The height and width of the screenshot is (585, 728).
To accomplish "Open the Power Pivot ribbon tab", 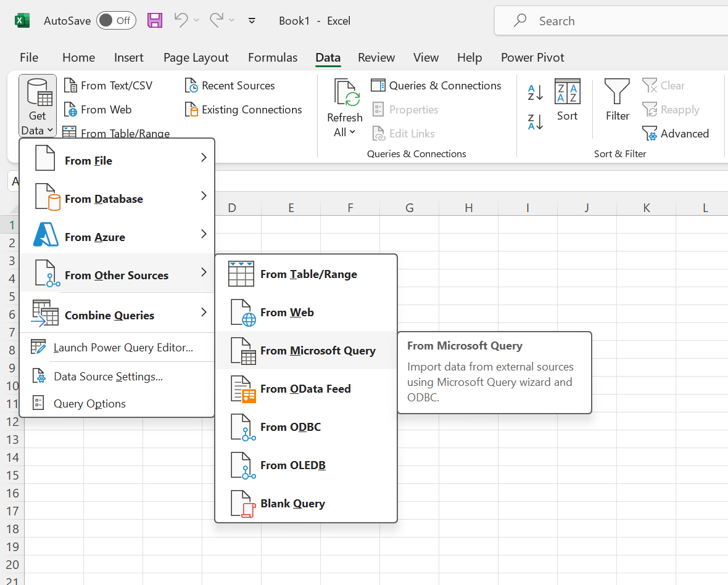I will point(532,57).
